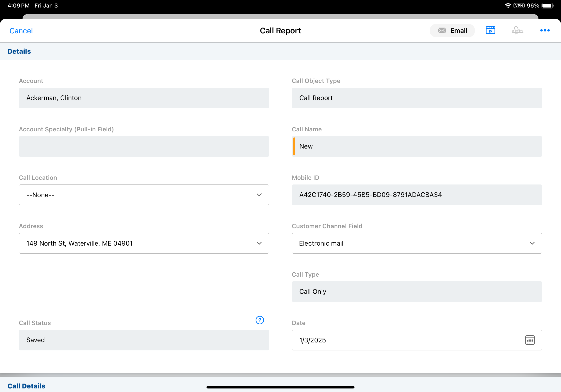Viewport: 561px width, 392px height.
Task: Select the Call Name field showing New
Action: 417,146
